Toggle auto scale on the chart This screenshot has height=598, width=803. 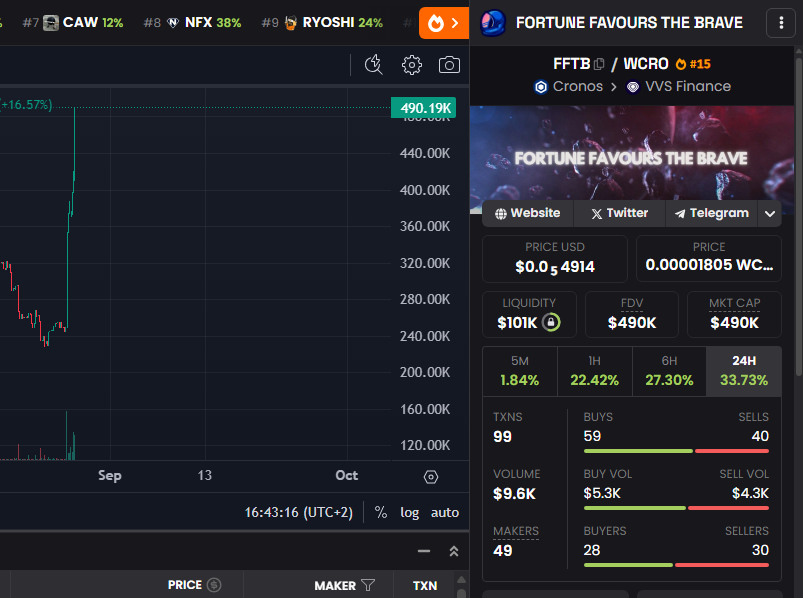point(445,512)
